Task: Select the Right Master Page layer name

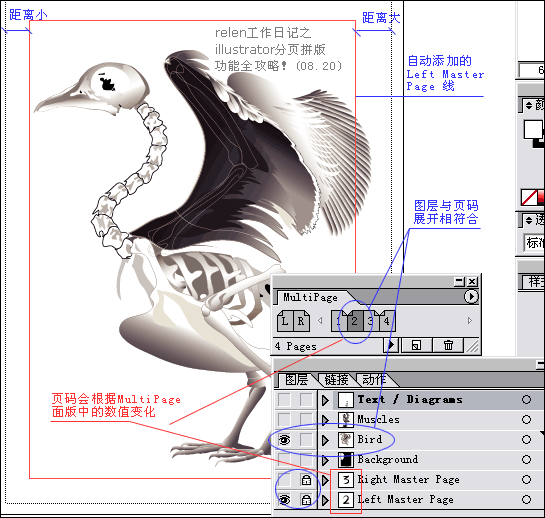Action: [409, 480]
